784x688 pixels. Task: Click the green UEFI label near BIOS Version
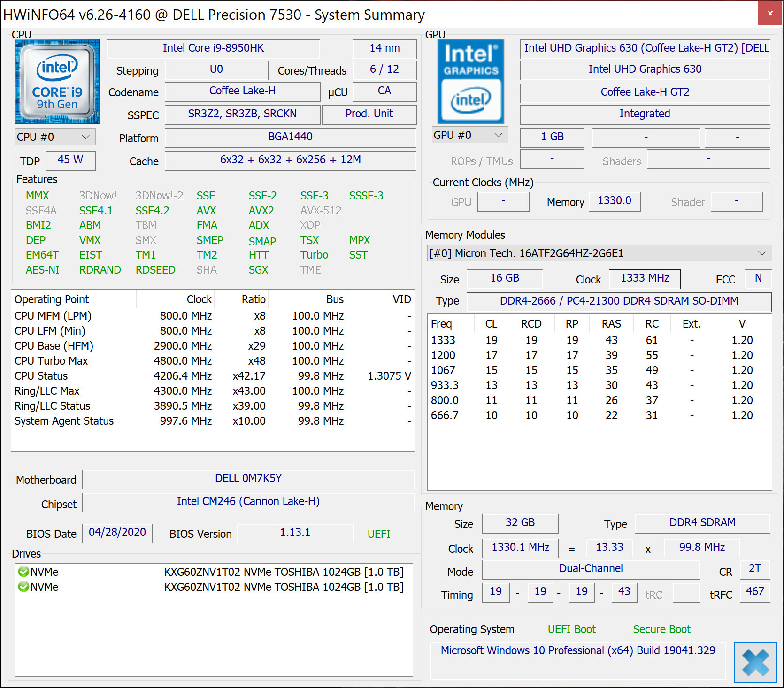point(379,534)
